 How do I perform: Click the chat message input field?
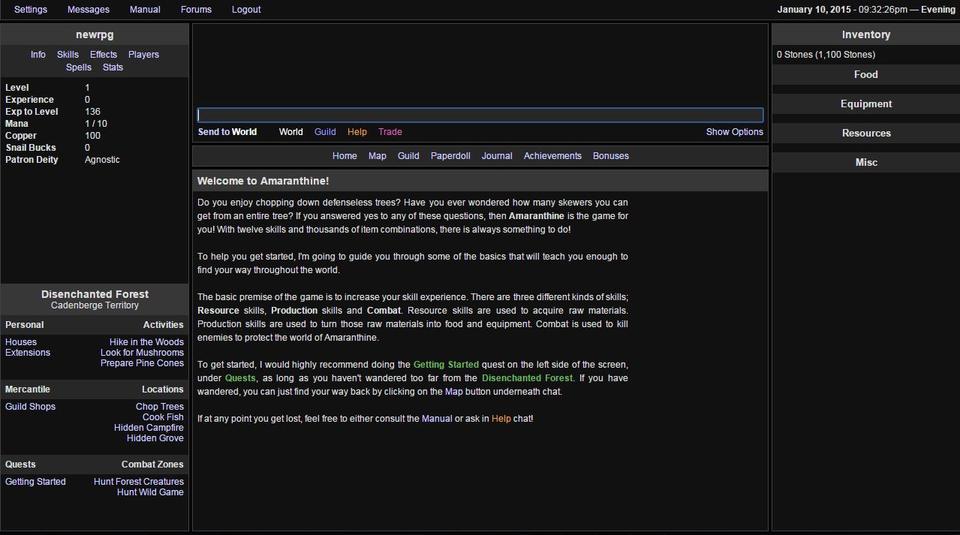click(x=480, y=115)
